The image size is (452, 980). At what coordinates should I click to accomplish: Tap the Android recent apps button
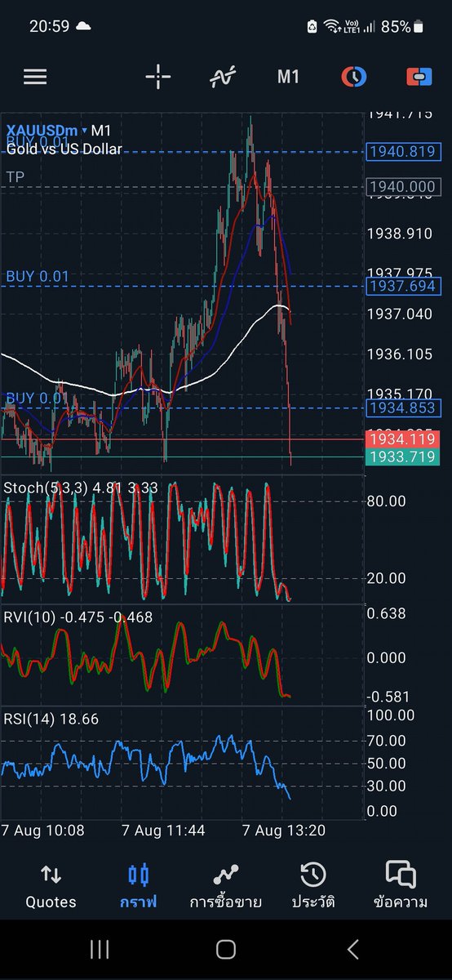(100, 949)
